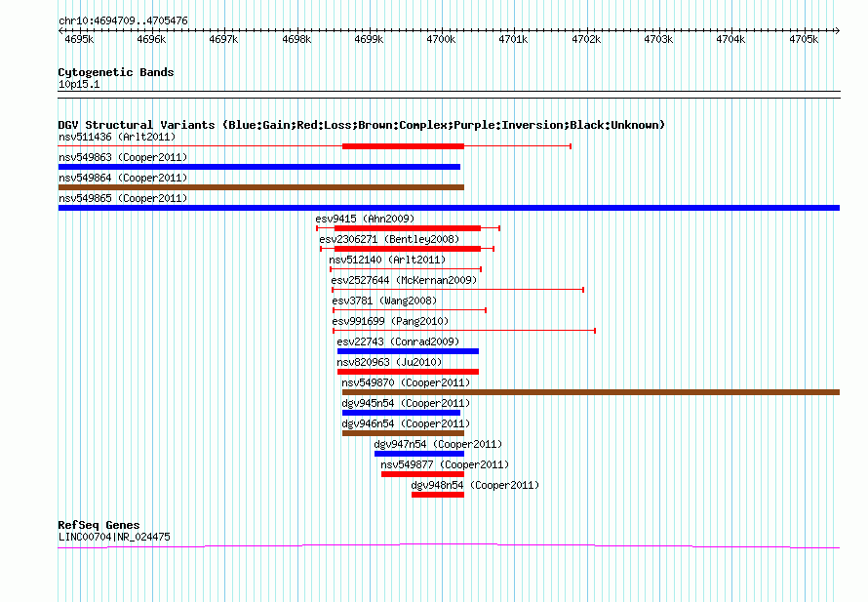Image resolution: width=868 pixels, height=602 pixels.
Task: Click the short red dgv948n54 bar
Action: pyautogui.click(x=438, y=495)
